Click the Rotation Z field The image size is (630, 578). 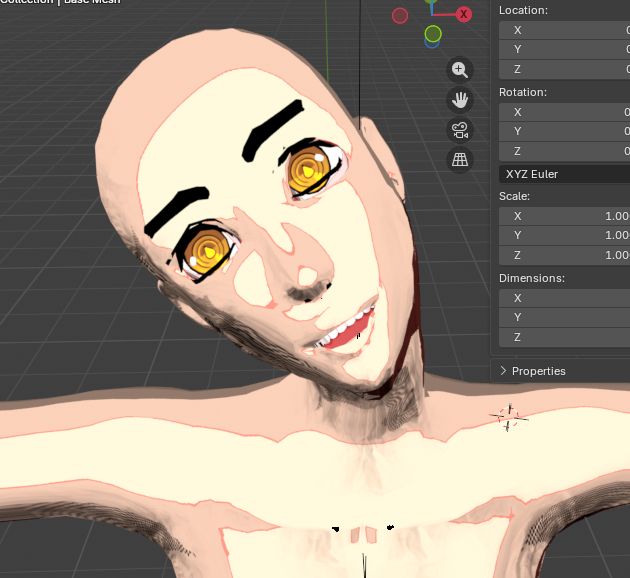pyautogui.click(x=565, y=151)
